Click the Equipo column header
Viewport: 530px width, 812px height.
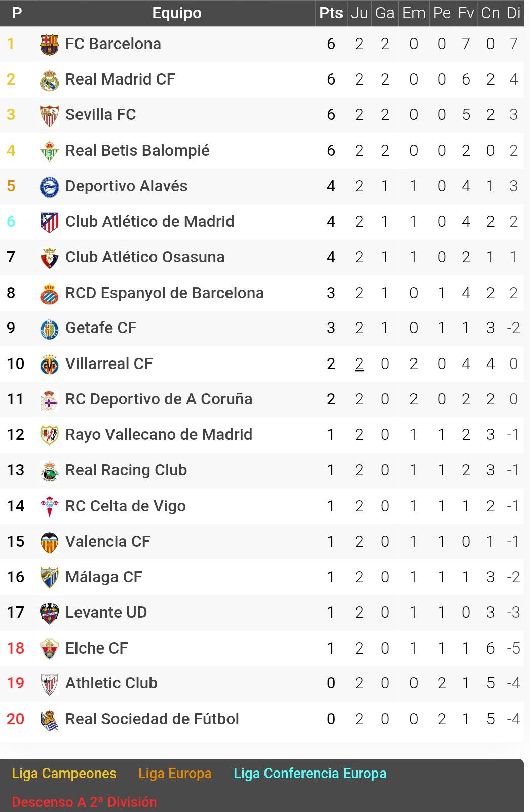[177, 13]
